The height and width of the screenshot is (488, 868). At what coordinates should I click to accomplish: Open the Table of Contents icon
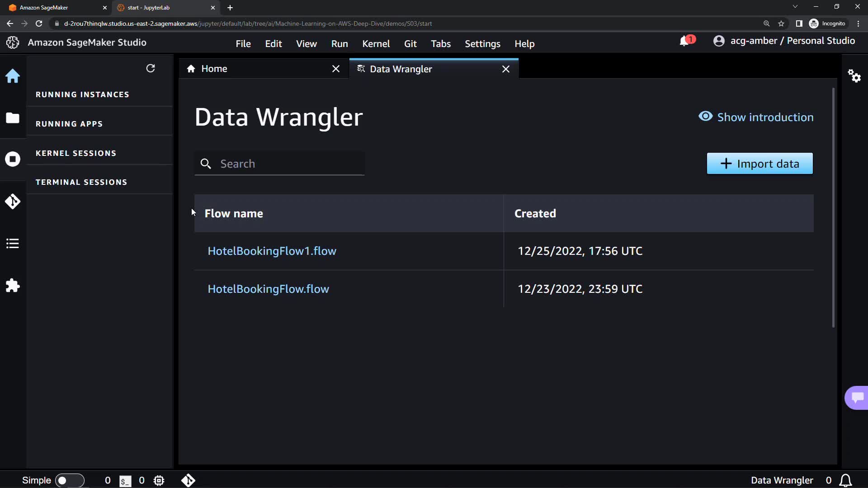(13, 244)
